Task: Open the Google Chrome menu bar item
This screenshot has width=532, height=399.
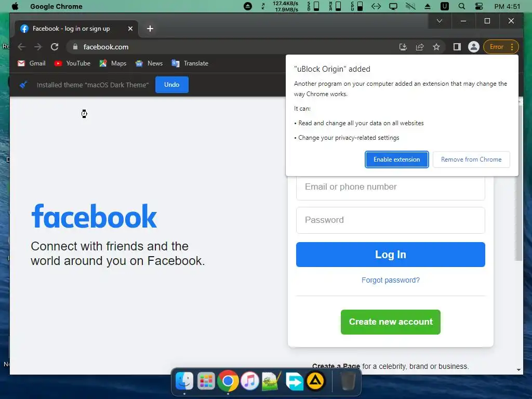Action: [x=56, y=6]
